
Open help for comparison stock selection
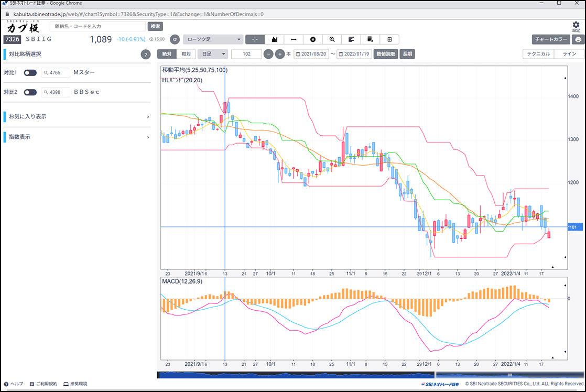point(145,55)
